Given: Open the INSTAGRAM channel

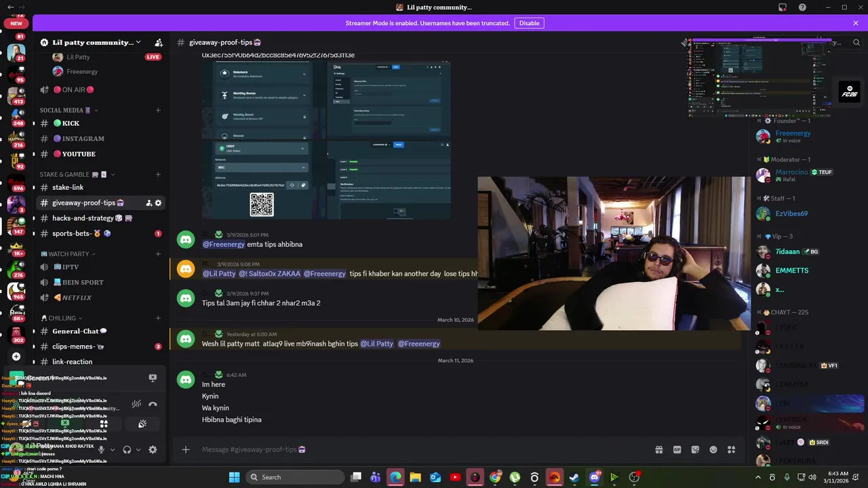Looking at the screenshot, I should point(102,138).
